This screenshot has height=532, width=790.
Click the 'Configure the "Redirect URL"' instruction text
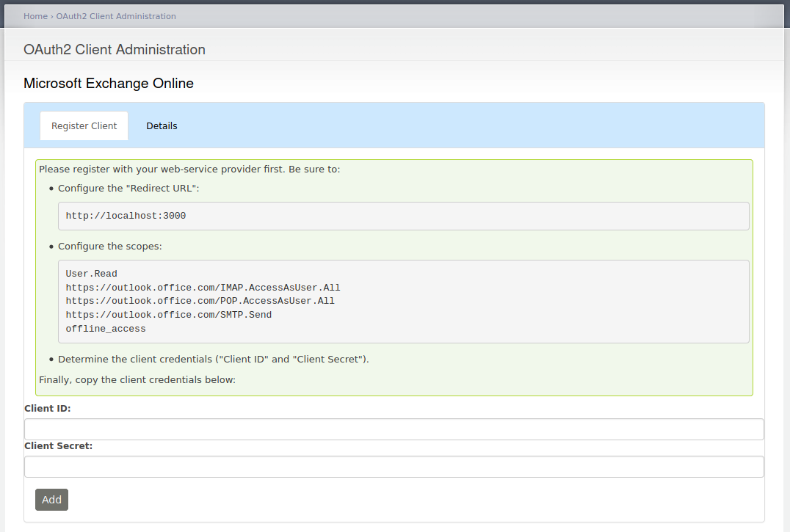128,189
